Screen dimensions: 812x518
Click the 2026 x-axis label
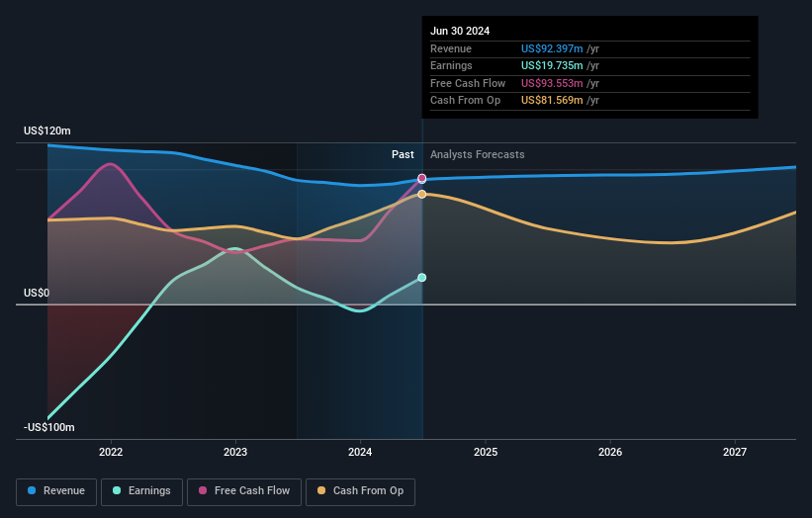(x=610, y=452)
